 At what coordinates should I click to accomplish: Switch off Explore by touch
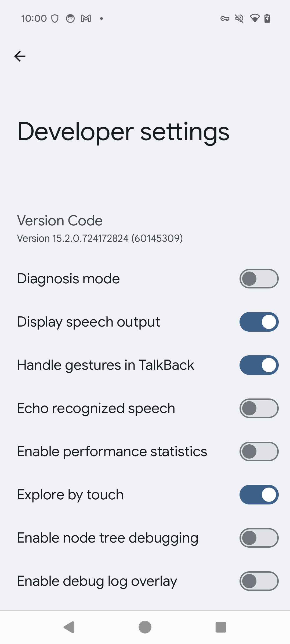259,495
